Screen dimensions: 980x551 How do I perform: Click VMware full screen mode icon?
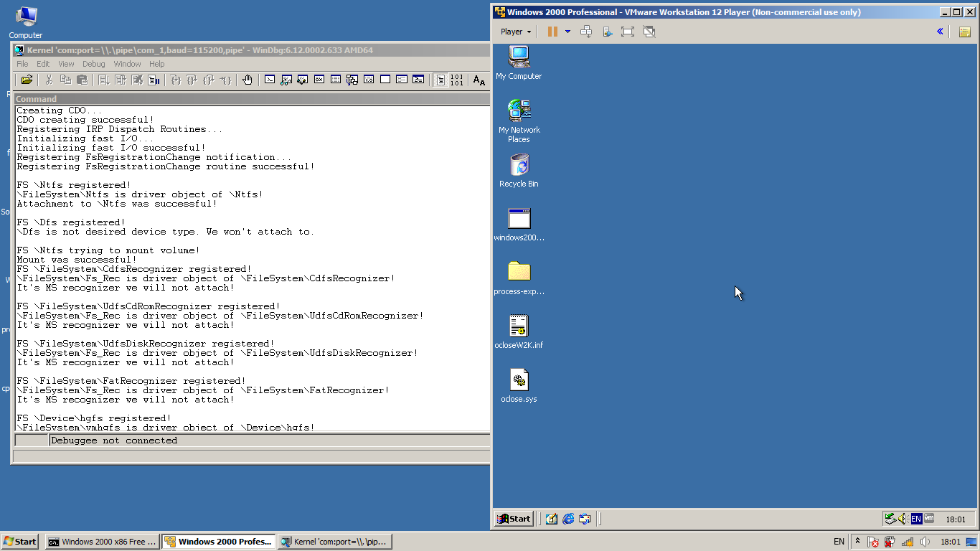pos(628,32)
